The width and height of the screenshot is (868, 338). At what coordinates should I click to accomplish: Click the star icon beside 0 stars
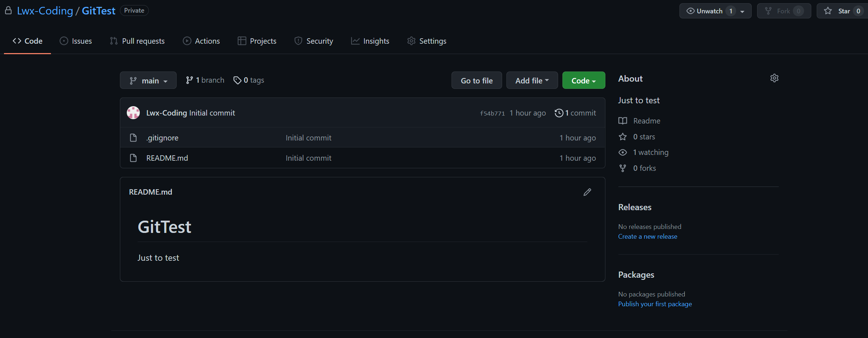[623, 136]
